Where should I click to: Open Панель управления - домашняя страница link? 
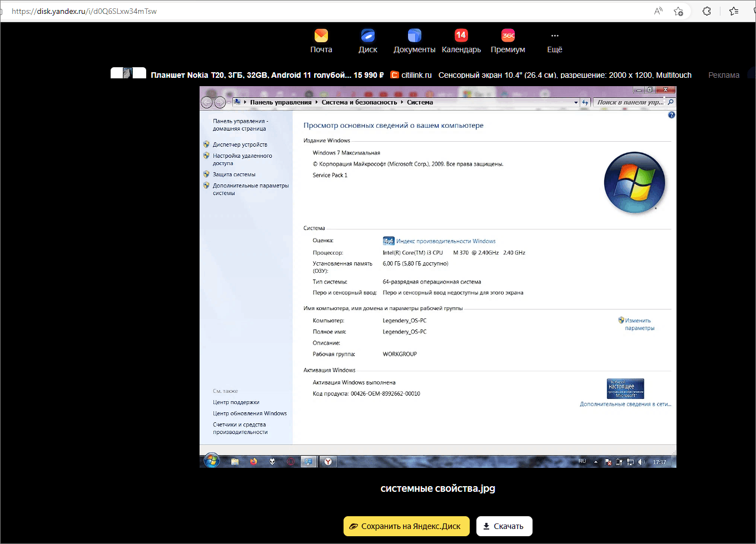coord(240,124)
